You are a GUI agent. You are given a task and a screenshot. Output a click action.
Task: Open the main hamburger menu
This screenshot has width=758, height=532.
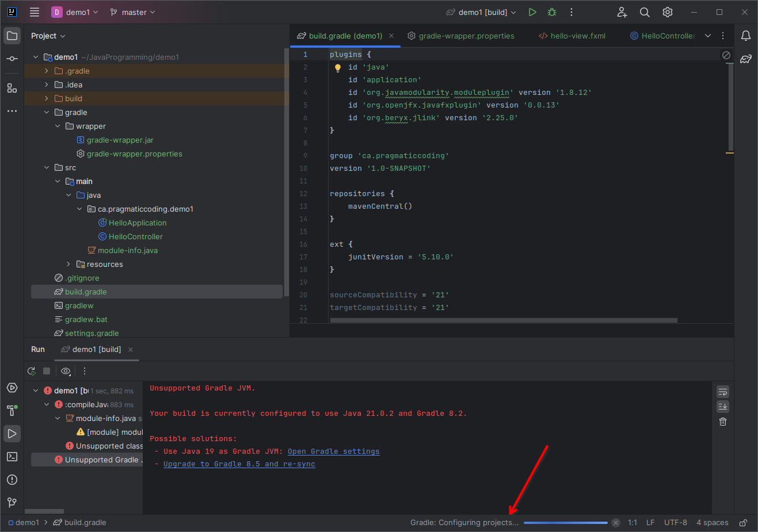point(35,12)
